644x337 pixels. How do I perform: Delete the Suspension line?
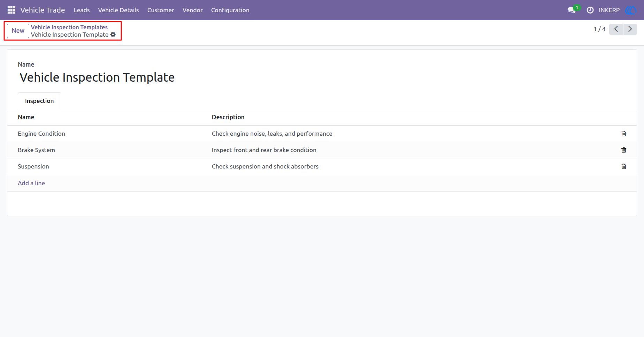(624, 166)
